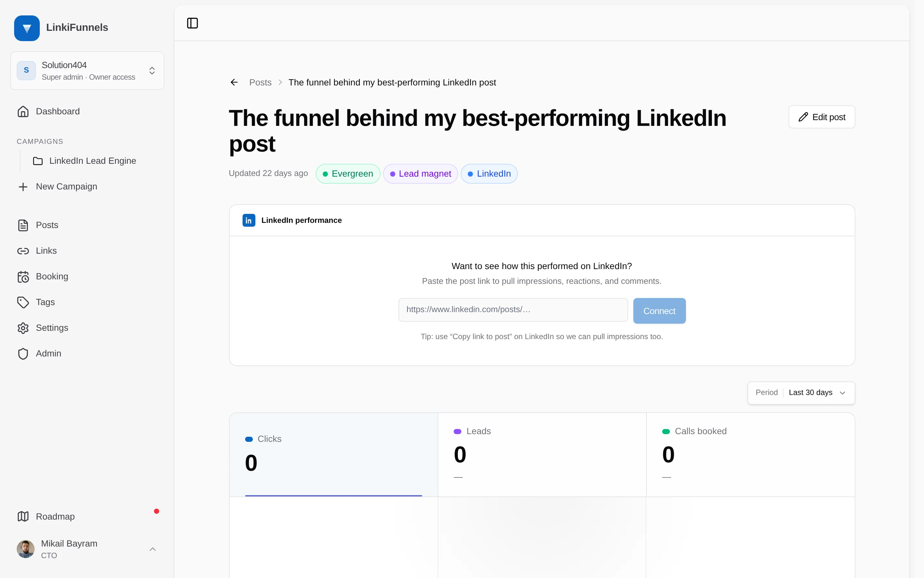Image resolution: width=924 pixels, height=578 pixels.
Task: Click the LinkedIn Lead Engine folder icon
Action: 38,161
